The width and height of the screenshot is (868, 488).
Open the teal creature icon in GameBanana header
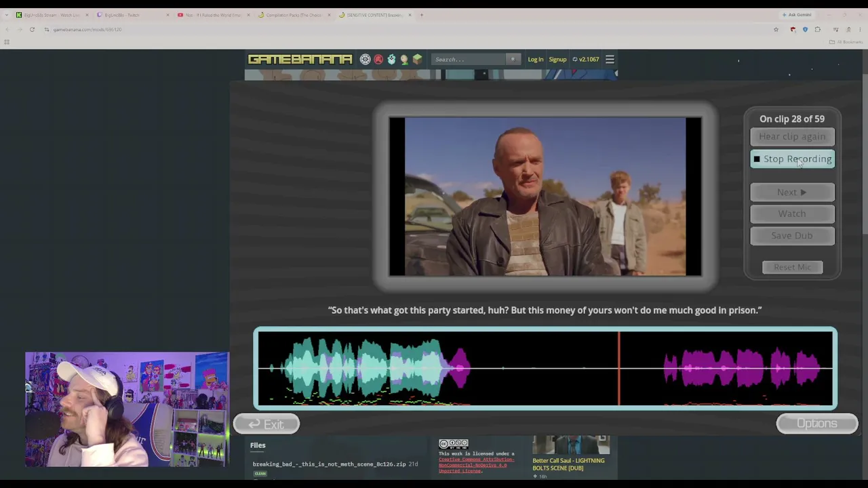(391, 60)
